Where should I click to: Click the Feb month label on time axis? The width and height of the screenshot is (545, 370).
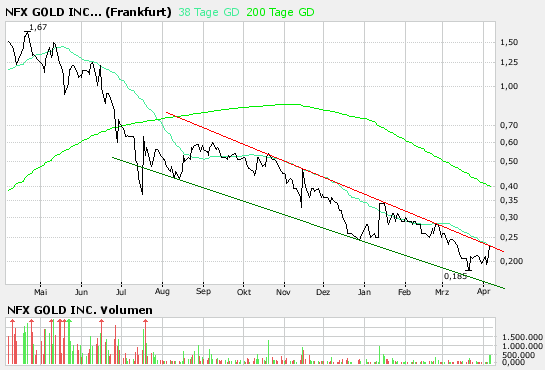coord(404,292)
